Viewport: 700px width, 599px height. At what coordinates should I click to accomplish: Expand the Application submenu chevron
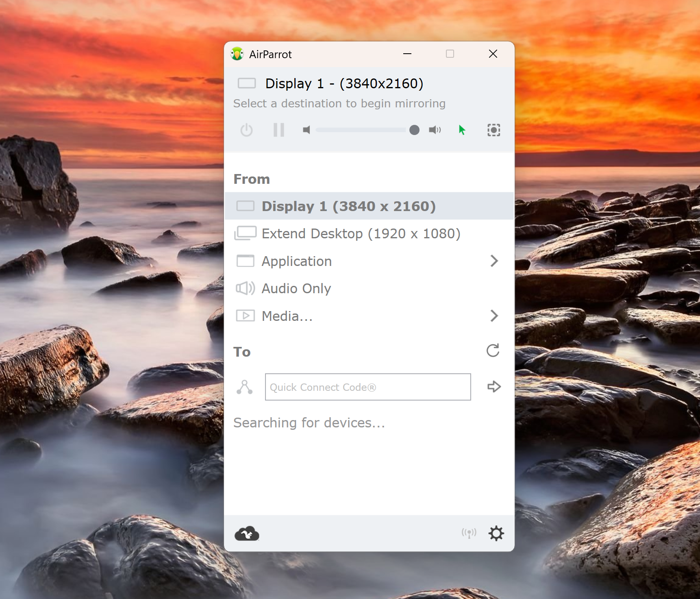pyautogui.click(x=494, y=261)
